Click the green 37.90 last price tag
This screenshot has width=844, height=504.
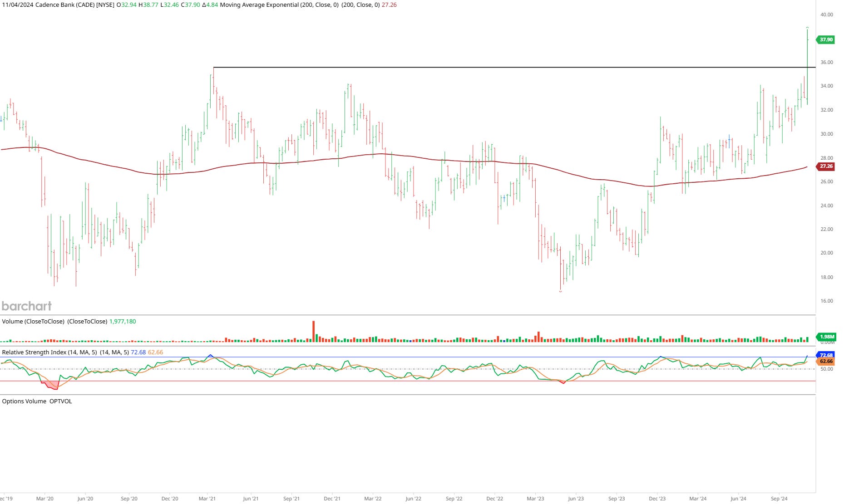[x=826, y=39]
